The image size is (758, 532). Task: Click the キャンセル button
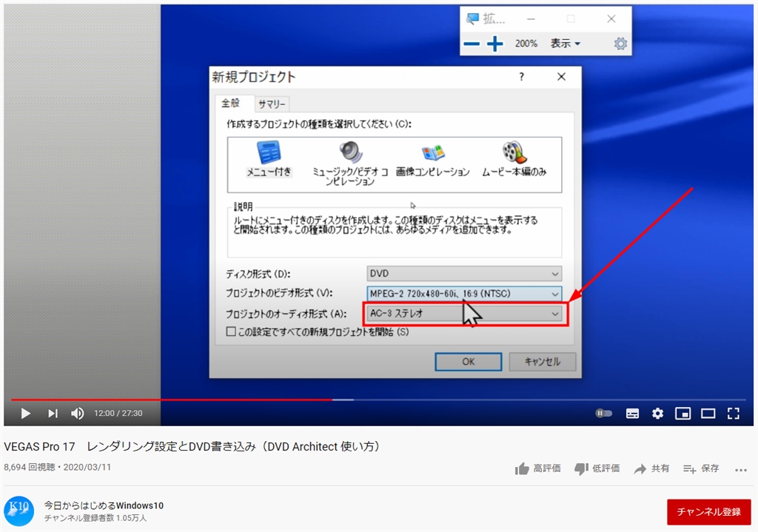click(x=543, y=361)
